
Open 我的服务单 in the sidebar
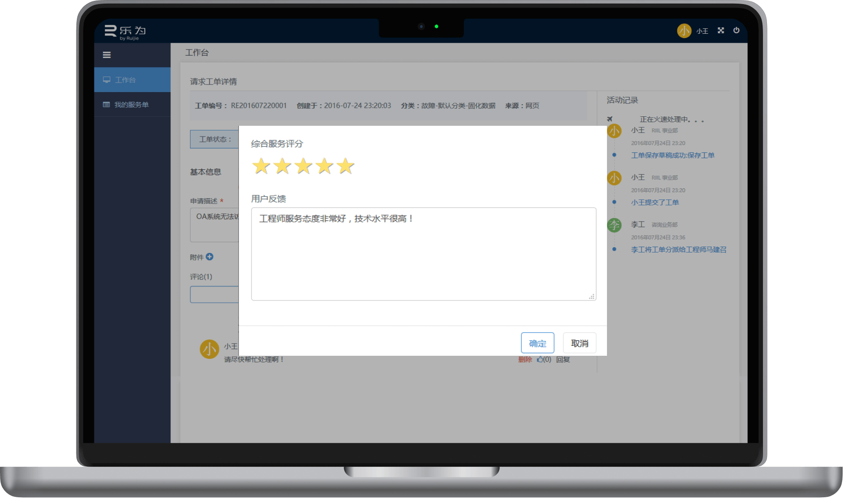[x=132, y=105]
